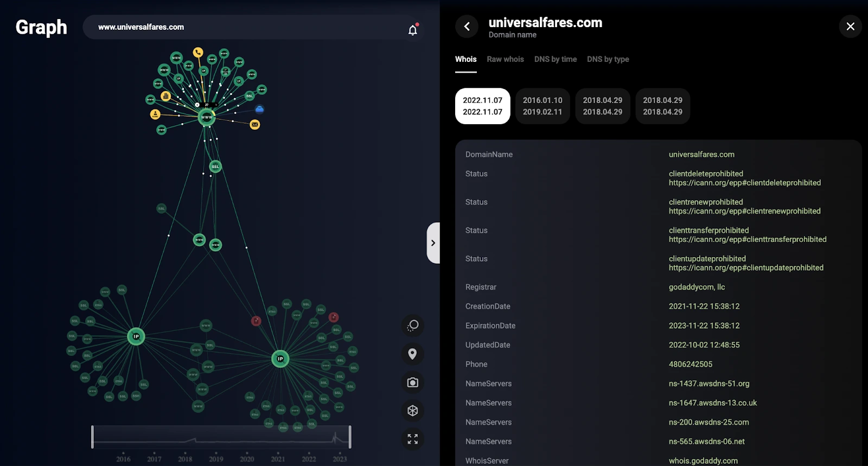This screenshot has height=466, width=868.
Task: Click the 3D cube view button
Action: (x=412, y=411)
